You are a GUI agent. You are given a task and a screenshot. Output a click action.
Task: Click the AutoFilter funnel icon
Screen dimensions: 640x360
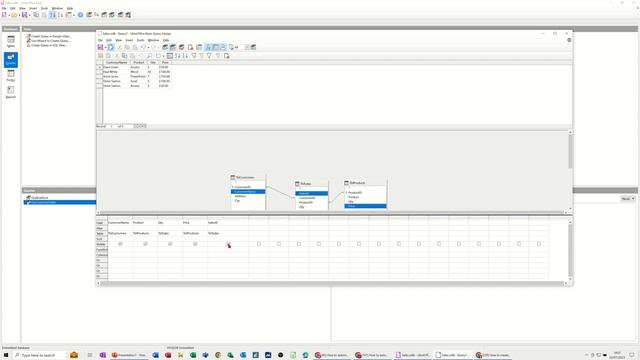[x=194, y=56]
